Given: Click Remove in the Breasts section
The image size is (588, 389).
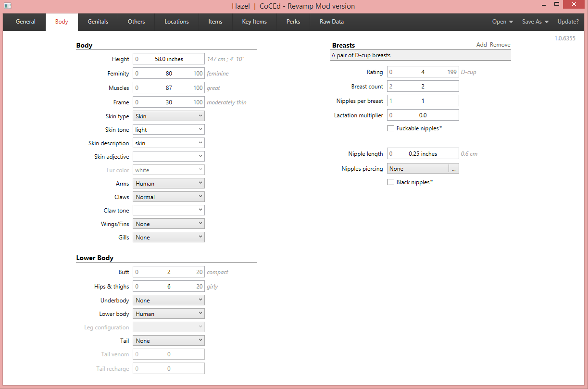Looking at the screenshot, I should (x=500, y=45).
